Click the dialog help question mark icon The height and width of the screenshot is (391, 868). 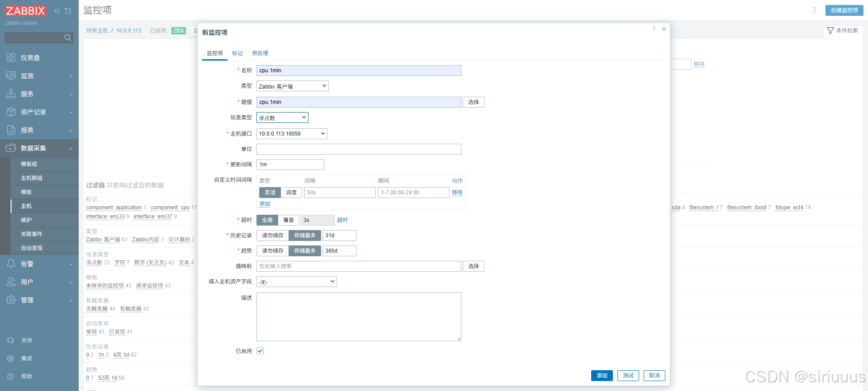pyautogui.click(x=654, y=29)
